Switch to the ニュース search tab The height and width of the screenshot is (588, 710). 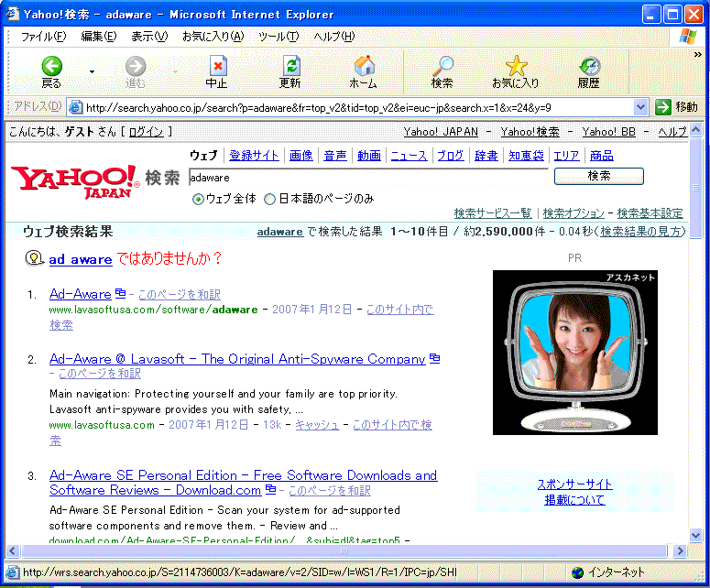point(409,156)
